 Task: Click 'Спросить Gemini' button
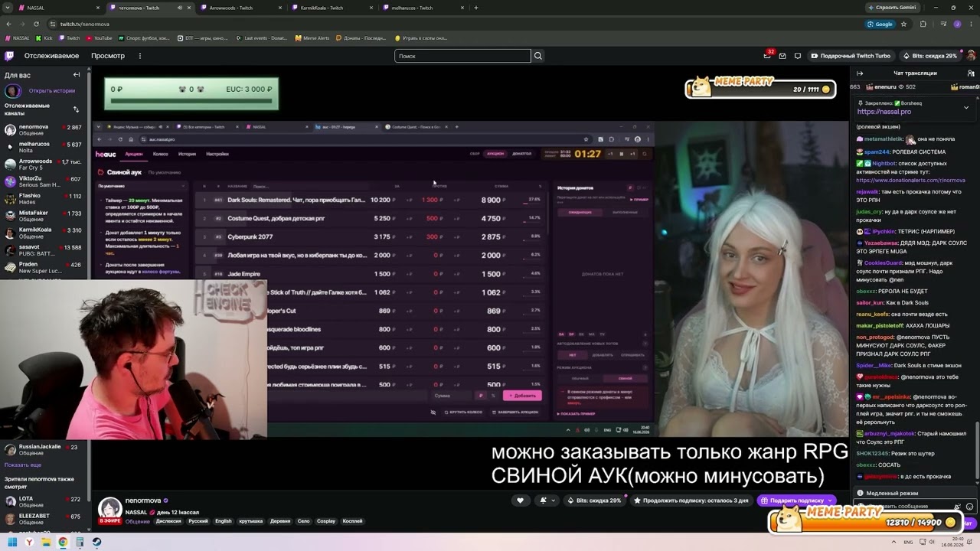pyautogui.click(x=893, y=8)
